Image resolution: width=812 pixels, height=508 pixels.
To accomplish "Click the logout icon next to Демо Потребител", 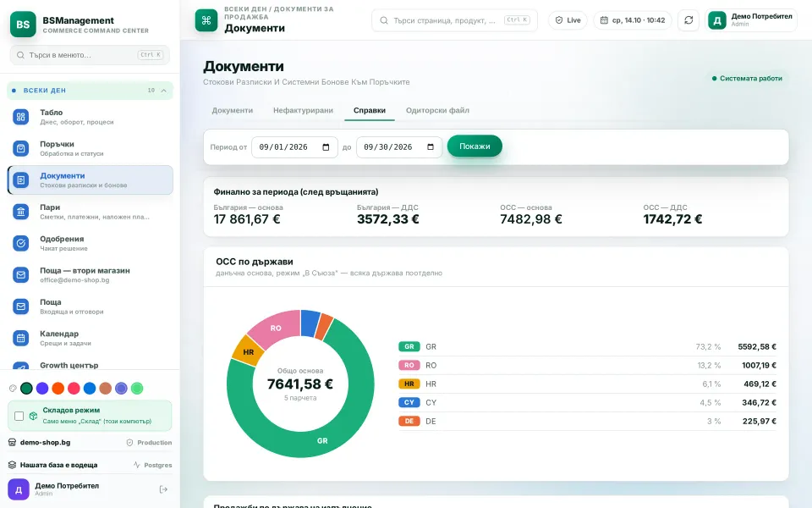I will (163, 489).
